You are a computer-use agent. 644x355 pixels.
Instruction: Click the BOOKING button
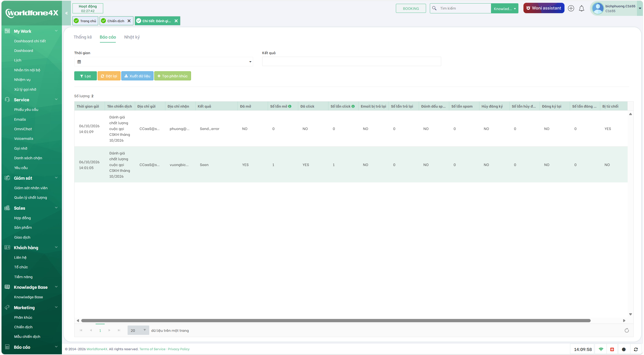[411, 9]
